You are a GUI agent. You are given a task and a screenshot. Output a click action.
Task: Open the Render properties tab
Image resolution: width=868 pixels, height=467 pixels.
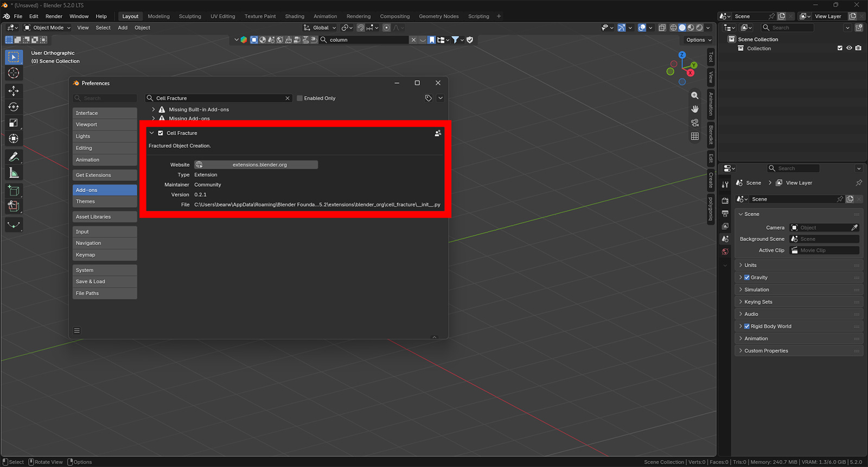click(725, 200)
